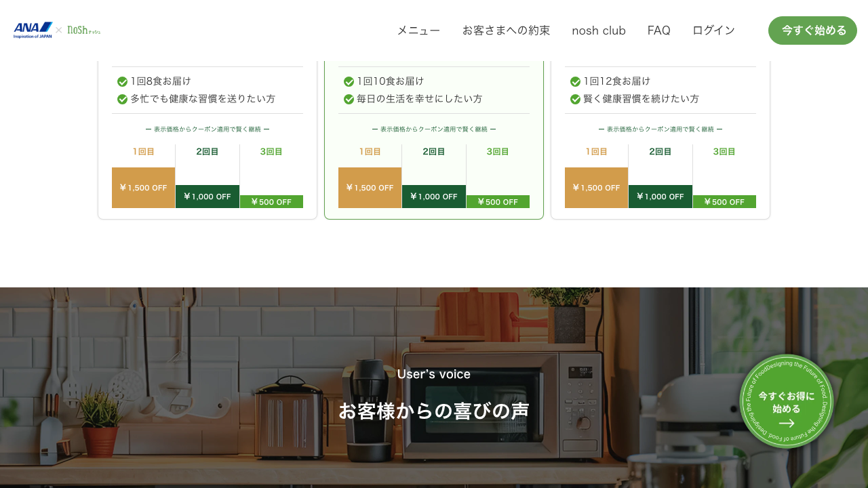Click the checkmark icon beside 1回12食お届け
This screenshot has height=488, width=868.
click(x=575, y=81)
